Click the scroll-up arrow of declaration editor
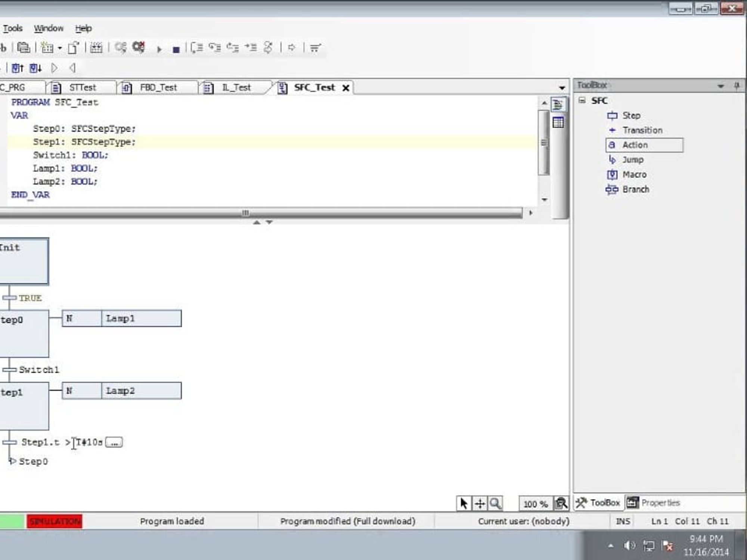 point(544,103)
